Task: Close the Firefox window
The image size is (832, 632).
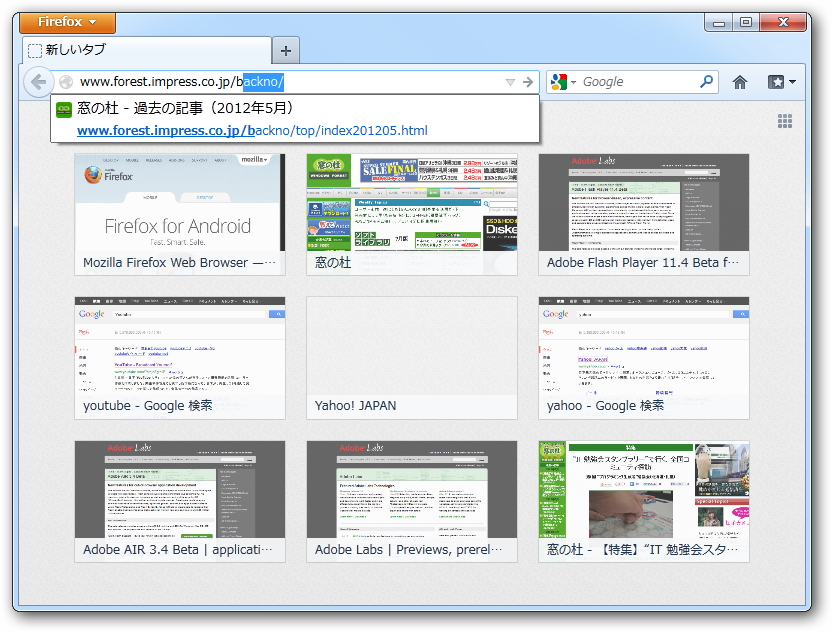Action: click(783, 22)
